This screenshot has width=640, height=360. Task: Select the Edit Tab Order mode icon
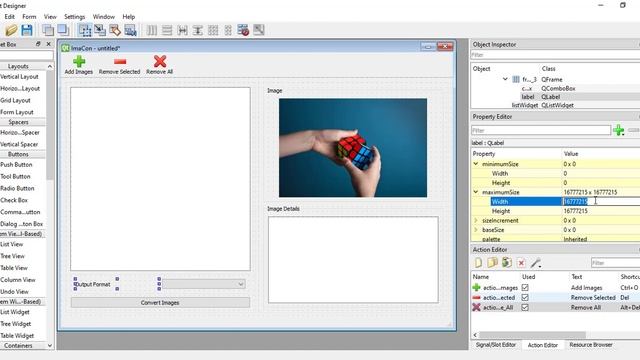130,30
